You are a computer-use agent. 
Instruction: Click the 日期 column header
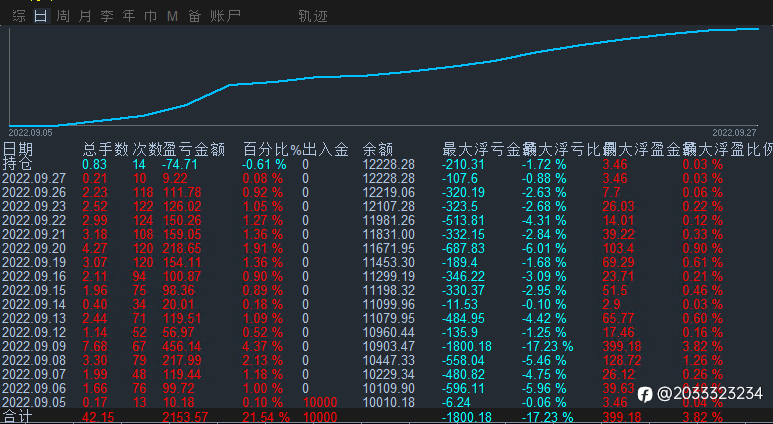[x=18, y=149]
